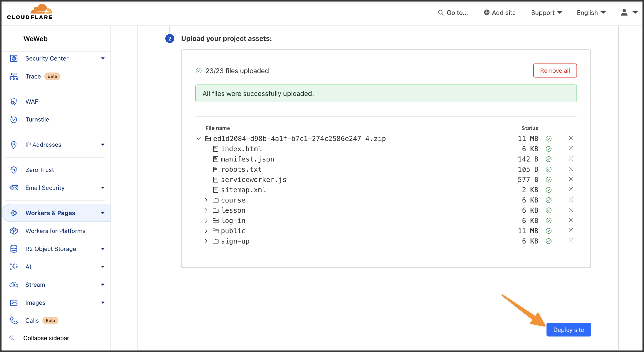Image resolution: width=644 pixels, height=352 pixels.
Task: Open the user account profile icon
Action: pyautogui.click(x=624, y=13)
